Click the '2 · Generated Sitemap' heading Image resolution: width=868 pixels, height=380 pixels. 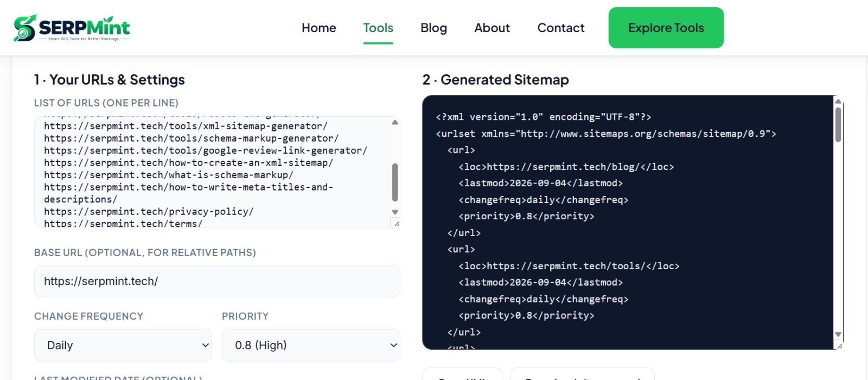click(496, 80)
